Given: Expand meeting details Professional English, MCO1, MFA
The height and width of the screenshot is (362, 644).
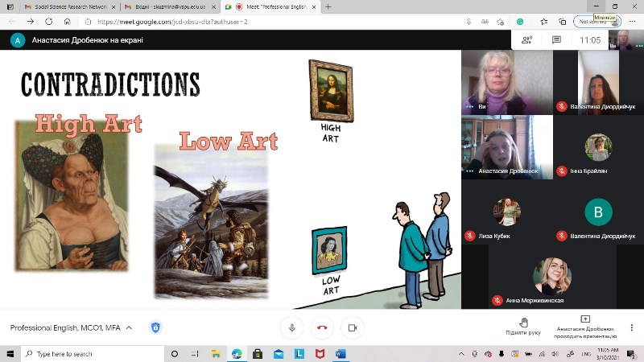Looking at the screenshot, I should tap(71, 327).
